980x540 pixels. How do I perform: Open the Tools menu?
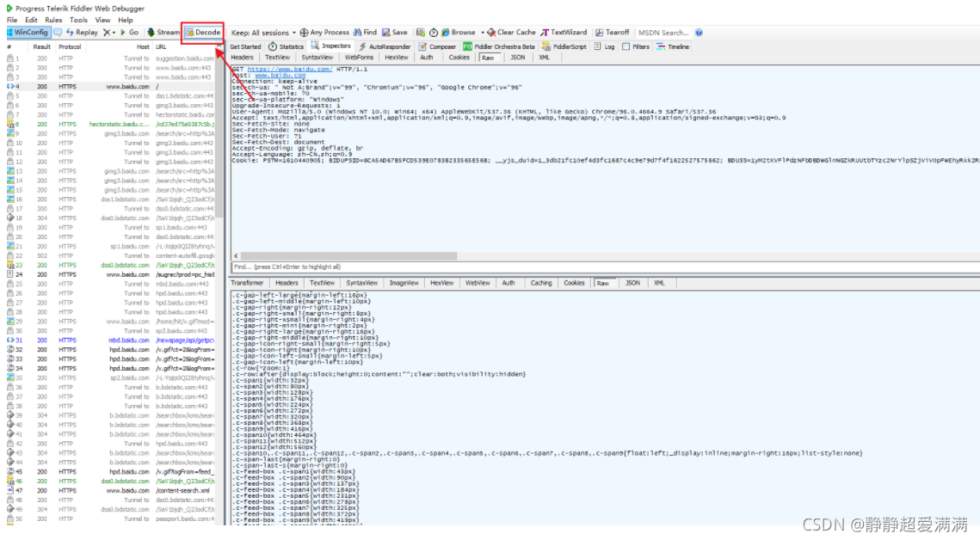point(78,20)
